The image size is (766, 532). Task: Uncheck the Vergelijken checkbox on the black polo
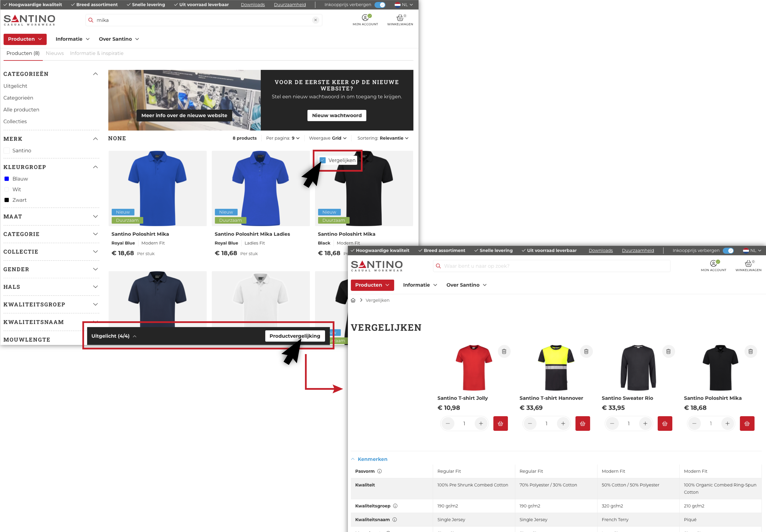(x=322, y=160)
